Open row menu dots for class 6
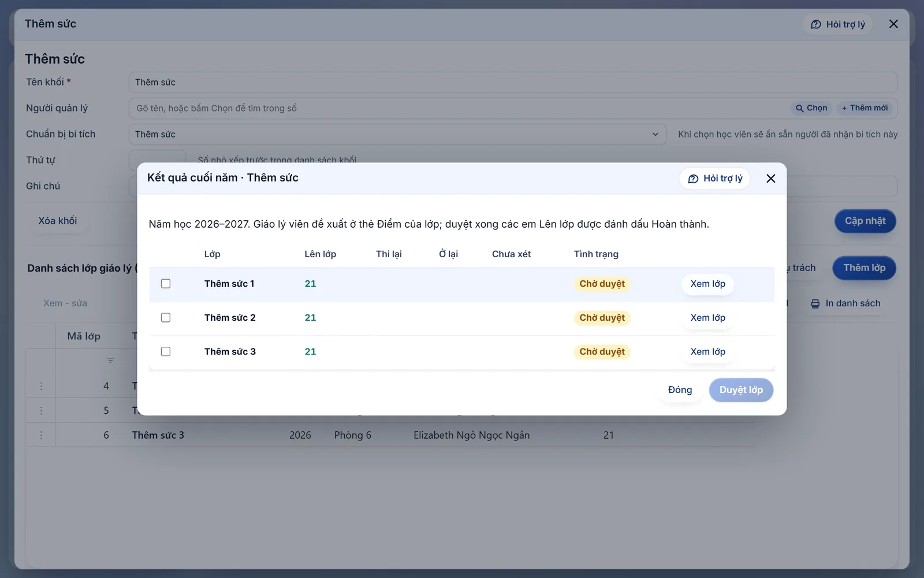The height and width of the screenshot is (578, 924). point(41,435)
